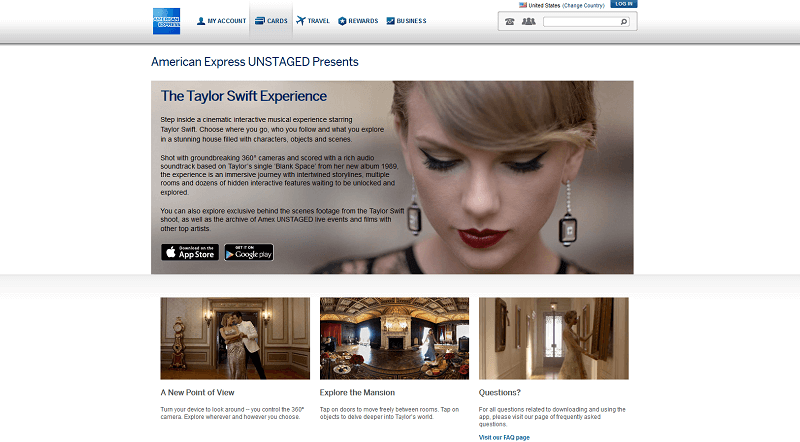
Task: Click the chart icon beside Business
Action: [x=390, y=21]
